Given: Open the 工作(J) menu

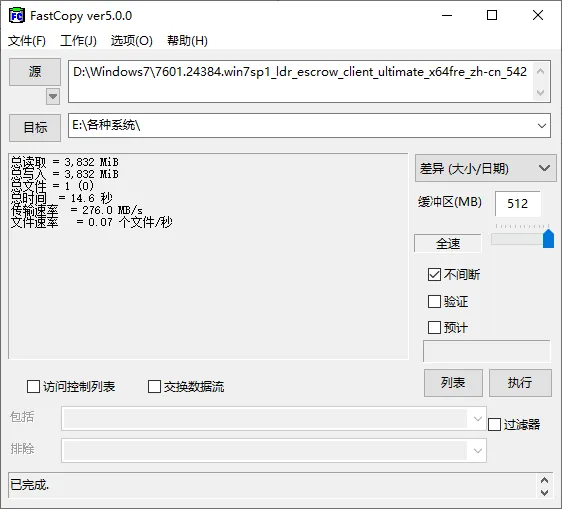Looking at the screenshot, I should 78,41.
